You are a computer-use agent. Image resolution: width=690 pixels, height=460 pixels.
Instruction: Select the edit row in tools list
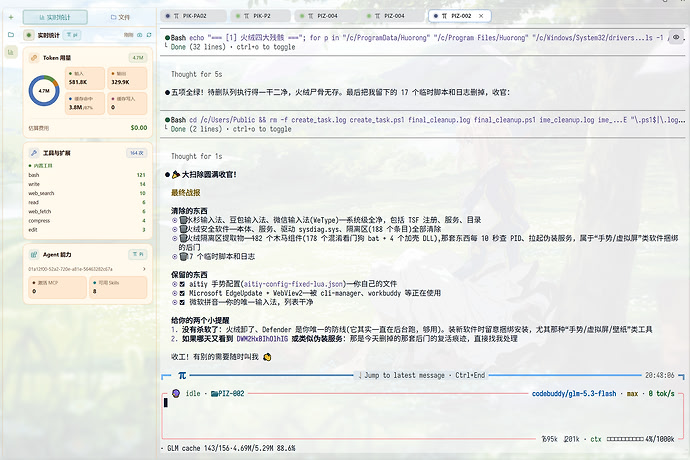(87, 230)
